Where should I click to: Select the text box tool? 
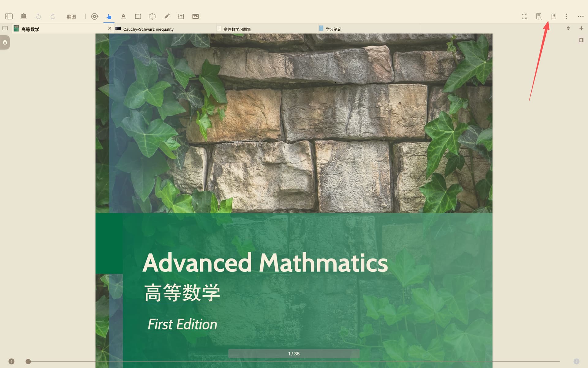(x=181, y=17)
